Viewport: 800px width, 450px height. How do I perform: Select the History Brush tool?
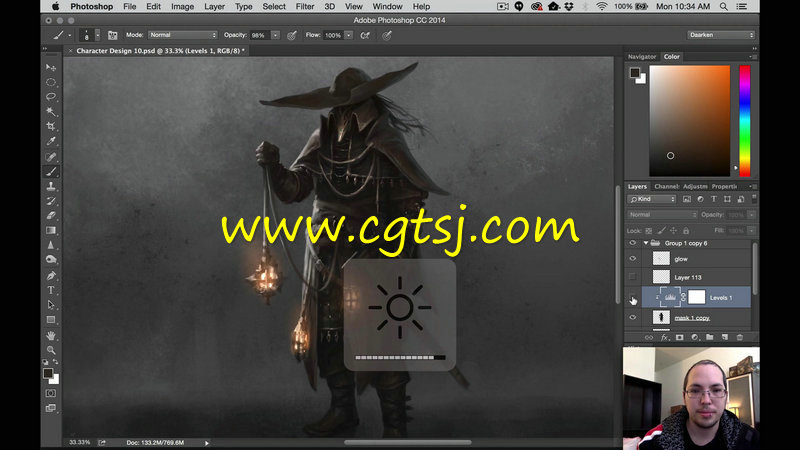pos(51,201)
